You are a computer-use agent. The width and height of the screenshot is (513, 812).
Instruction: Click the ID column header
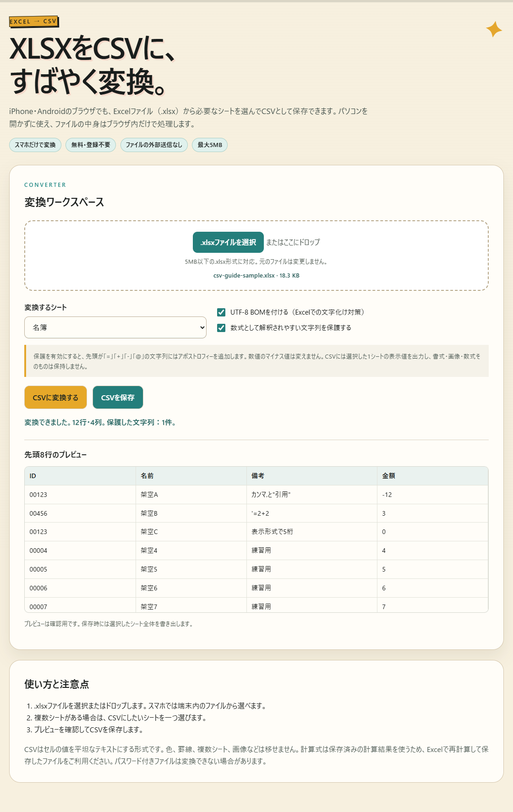pos(80,476)
